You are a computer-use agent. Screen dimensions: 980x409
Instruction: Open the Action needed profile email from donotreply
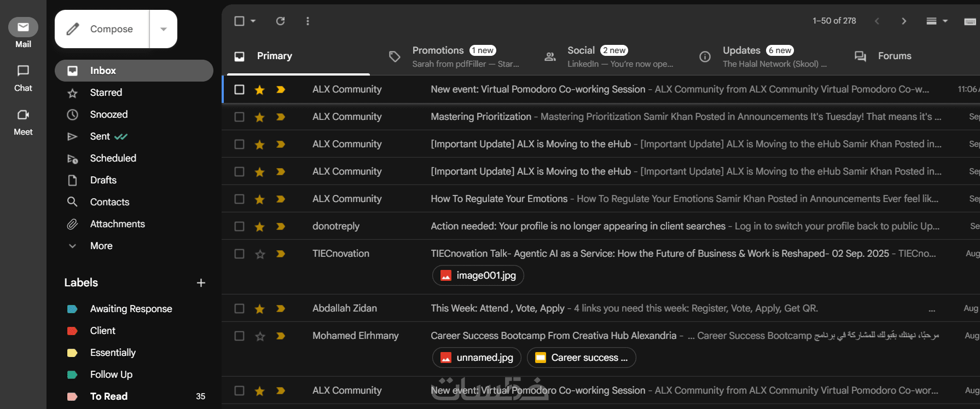click(x=601, y=226)
